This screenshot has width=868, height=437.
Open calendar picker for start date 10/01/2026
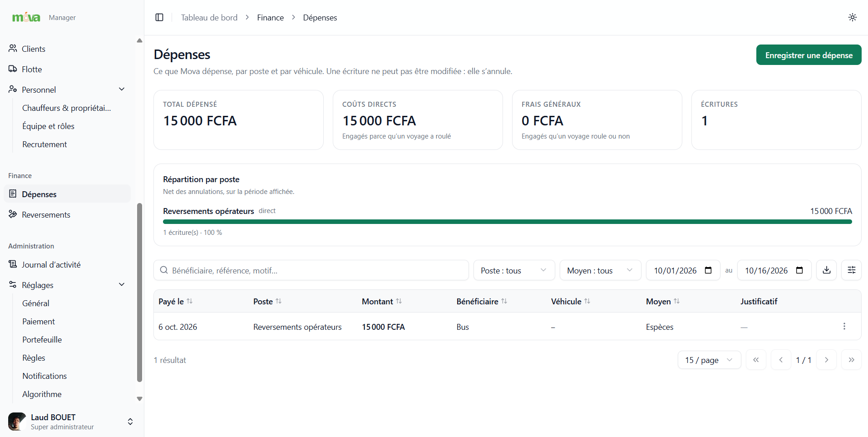tap(708, 270)
